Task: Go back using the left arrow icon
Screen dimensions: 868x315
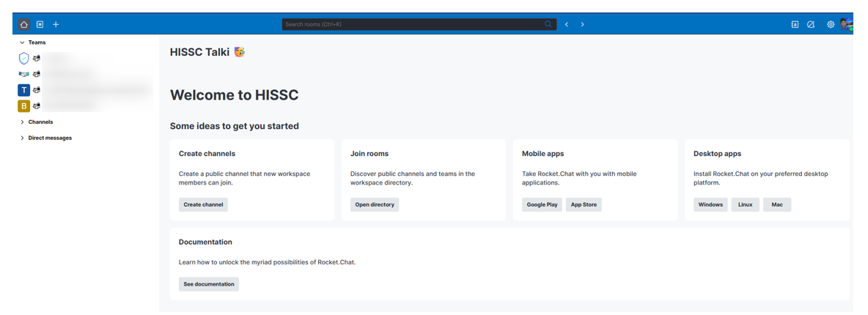Action: coord(567,24)
